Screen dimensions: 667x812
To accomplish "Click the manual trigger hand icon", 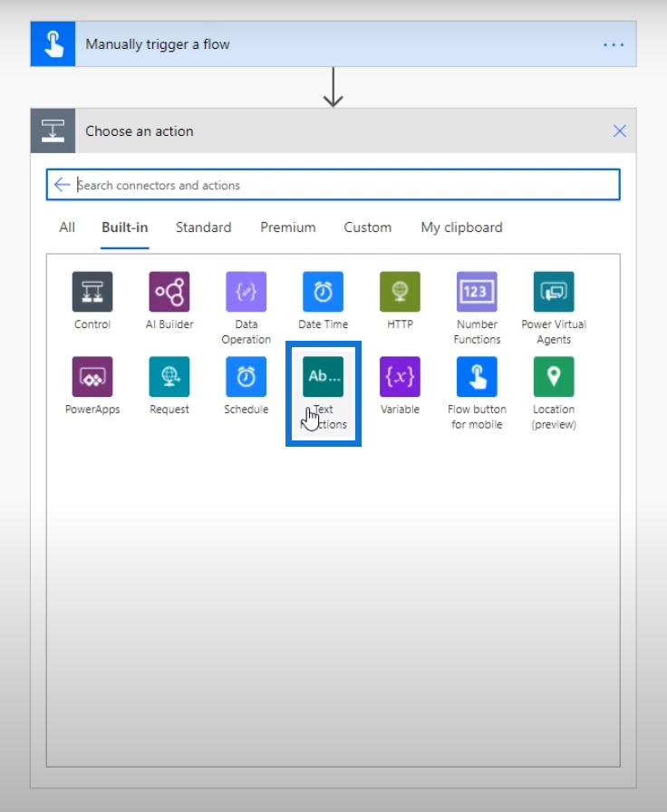I will pyautogui.click(x=53, y=44).
